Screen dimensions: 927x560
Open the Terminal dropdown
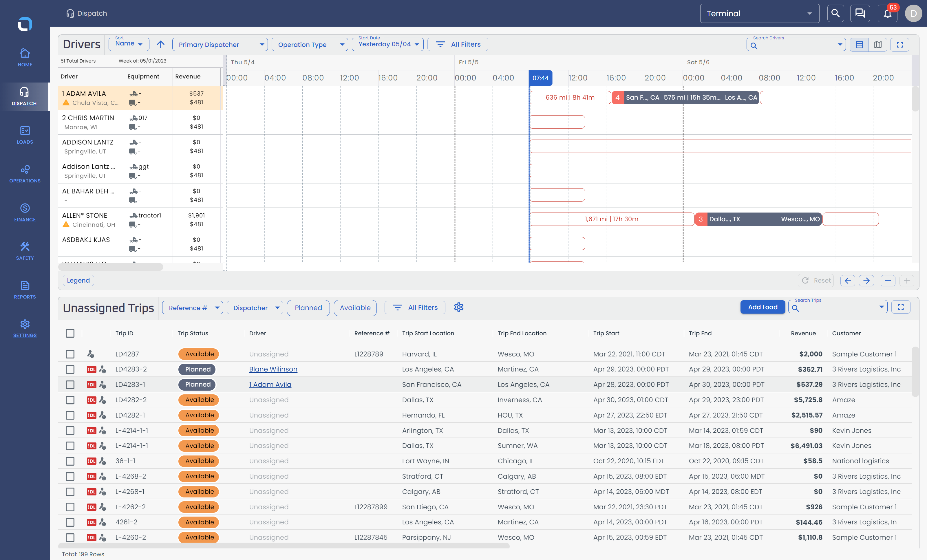[x=759, y=14]
